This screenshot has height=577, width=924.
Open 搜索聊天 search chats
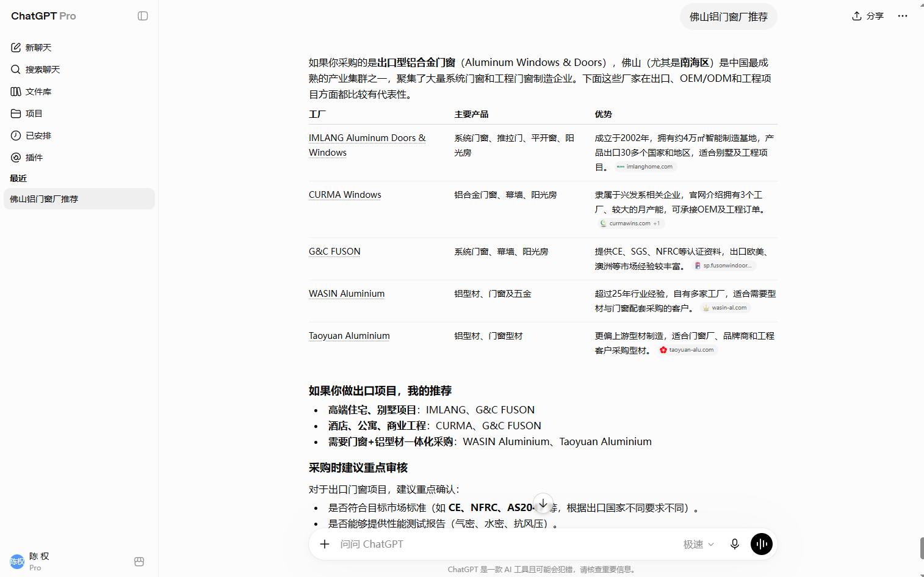click(79, 70)
